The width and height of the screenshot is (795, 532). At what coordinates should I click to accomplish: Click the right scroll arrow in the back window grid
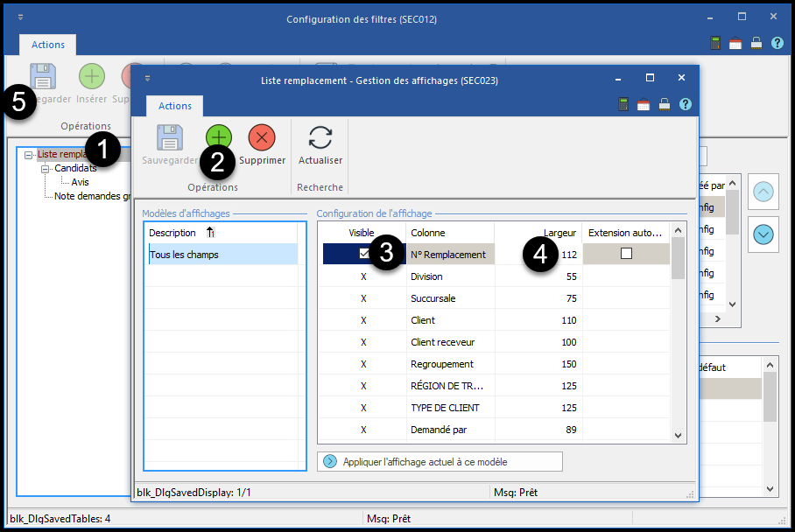(x=717, y=318)
